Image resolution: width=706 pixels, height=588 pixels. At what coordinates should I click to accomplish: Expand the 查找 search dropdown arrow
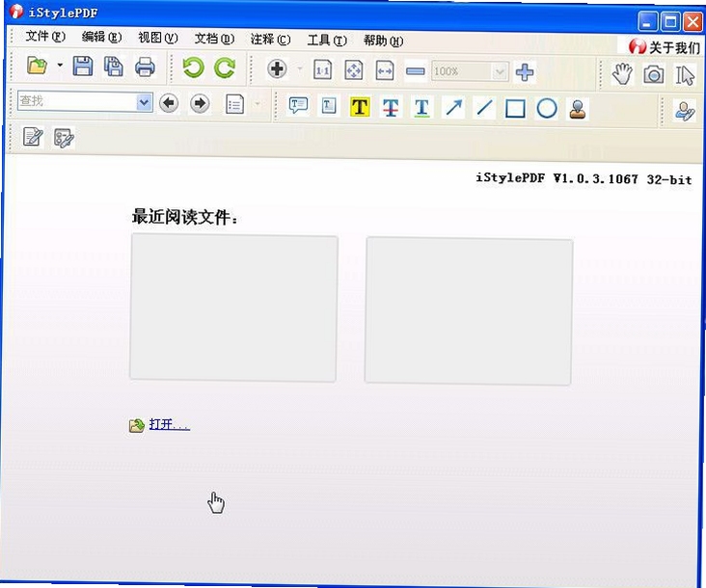point(144,102)
